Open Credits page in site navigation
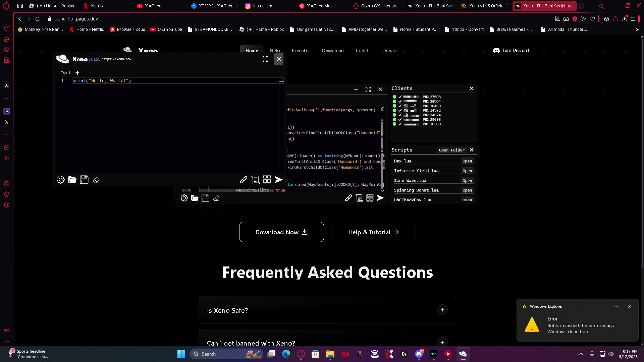644x362 pixels. (363, 51)
